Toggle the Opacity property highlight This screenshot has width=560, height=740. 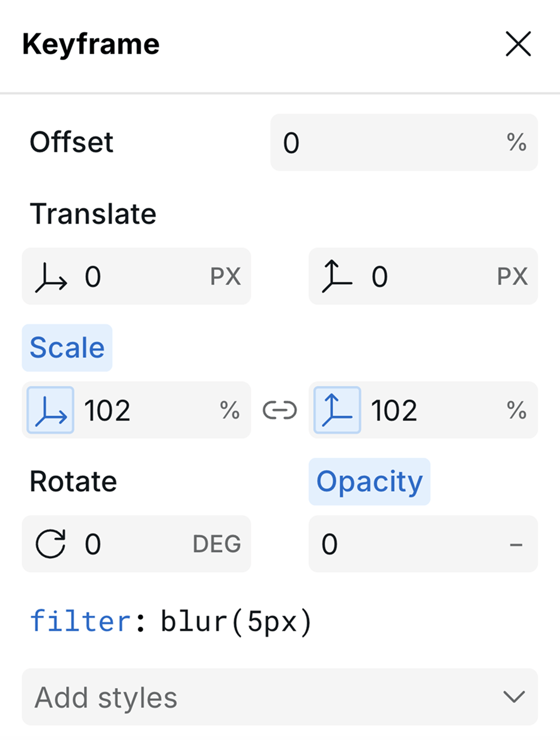pos(369,481)
